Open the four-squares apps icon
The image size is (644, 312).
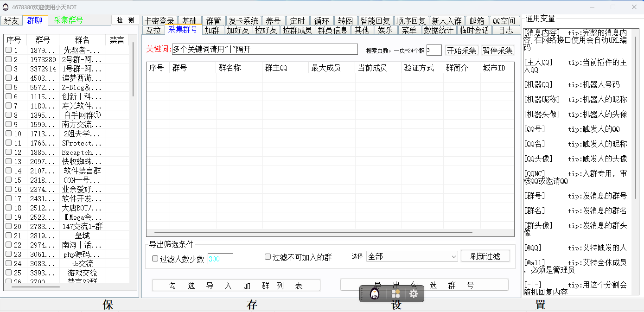(x=395, y=293)
